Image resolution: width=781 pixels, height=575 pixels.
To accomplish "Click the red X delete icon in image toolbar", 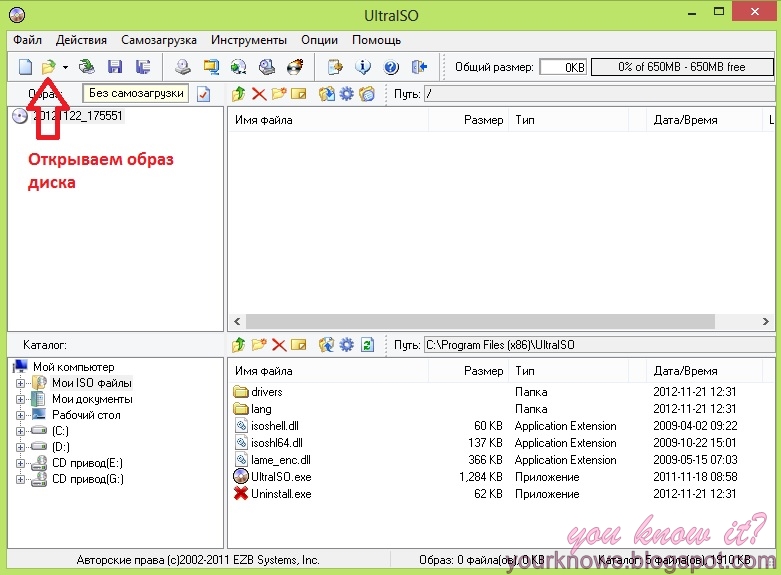I will 259,94.
